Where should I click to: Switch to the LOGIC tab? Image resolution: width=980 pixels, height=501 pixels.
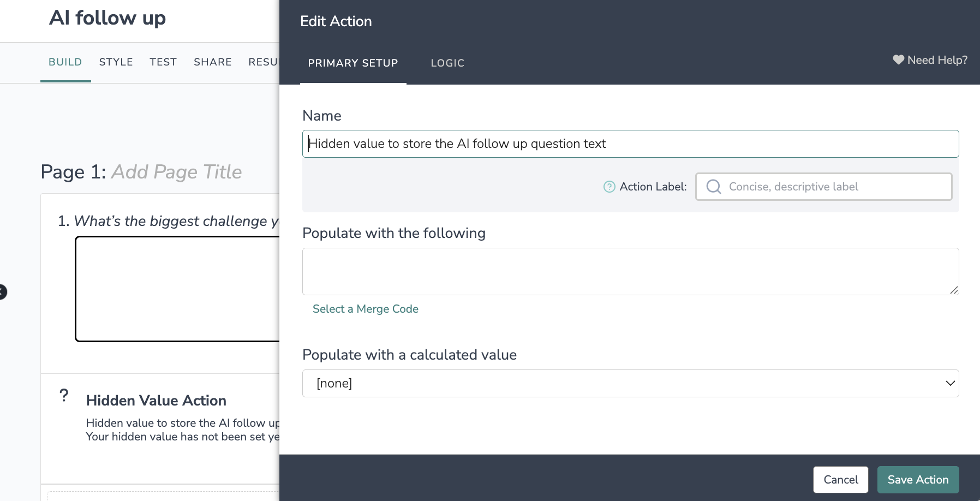(x=447, y=63)
